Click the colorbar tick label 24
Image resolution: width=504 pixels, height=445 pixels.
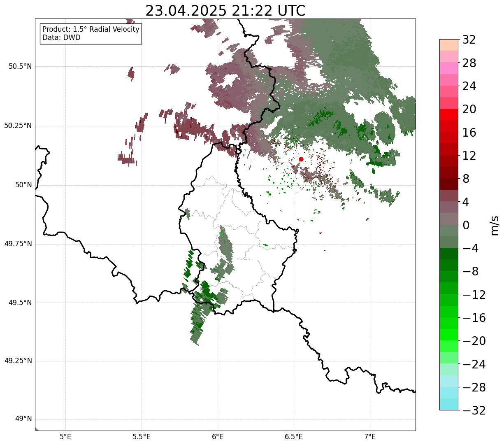[469, 86]
